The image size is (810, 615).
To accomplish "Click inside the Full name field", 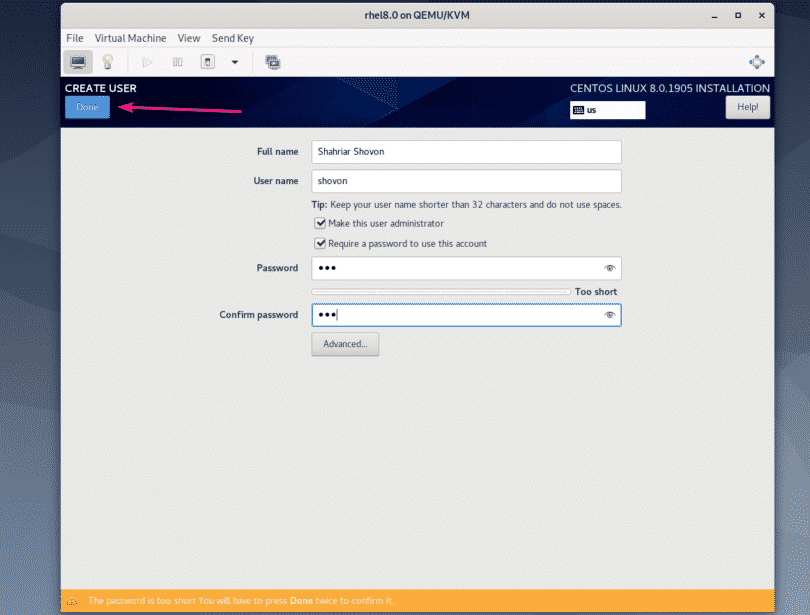I will pyautogui.click(x=466, y=151).
